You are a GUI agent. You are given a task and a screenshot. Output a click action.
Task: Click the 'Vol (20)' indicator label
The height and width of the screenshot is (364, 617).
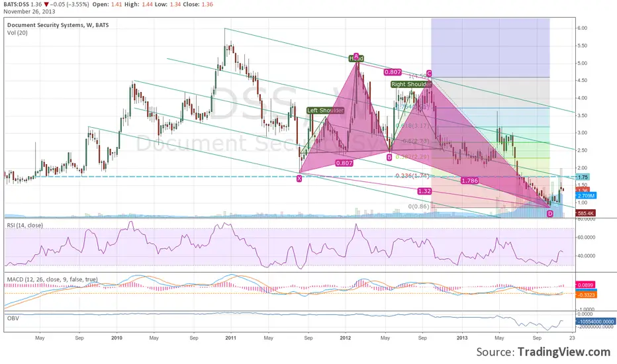click(x=17, y=32)
